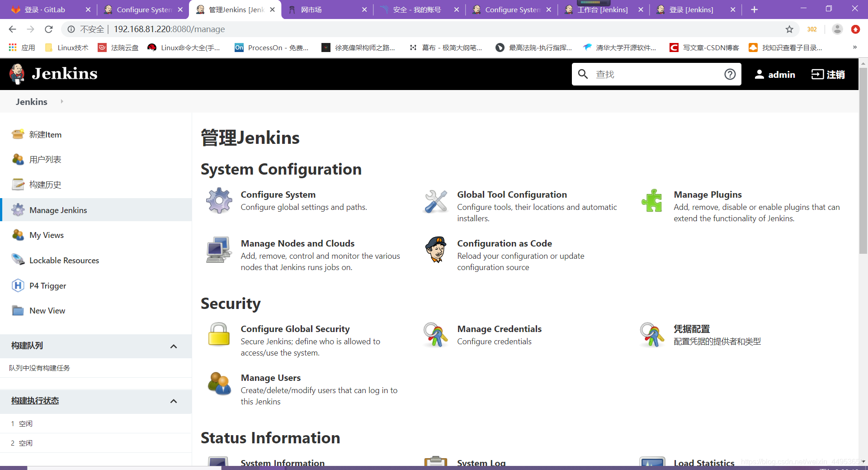Click the Manage Plugins puzzle piece icon
Image resolution: width=868 pixels, height=470 pixels.
click(x=652, y=200)
